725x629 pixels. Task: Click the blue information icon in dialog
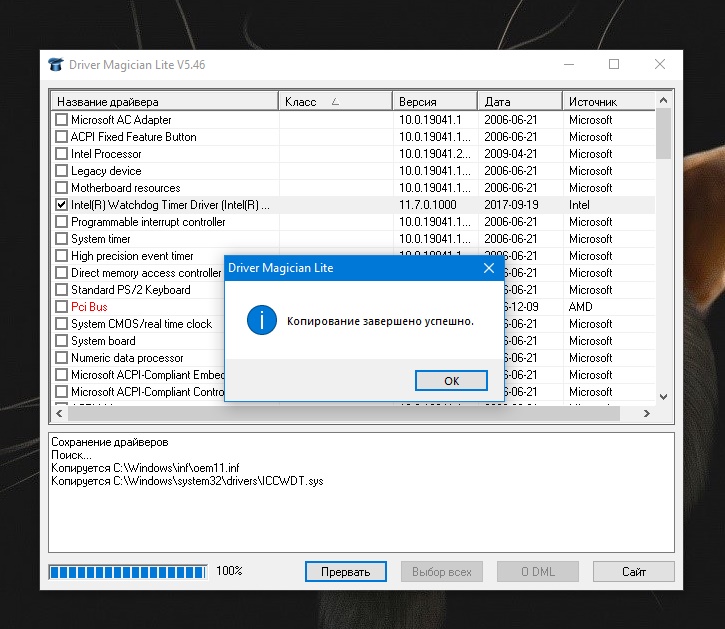click(x=262, y=320)
